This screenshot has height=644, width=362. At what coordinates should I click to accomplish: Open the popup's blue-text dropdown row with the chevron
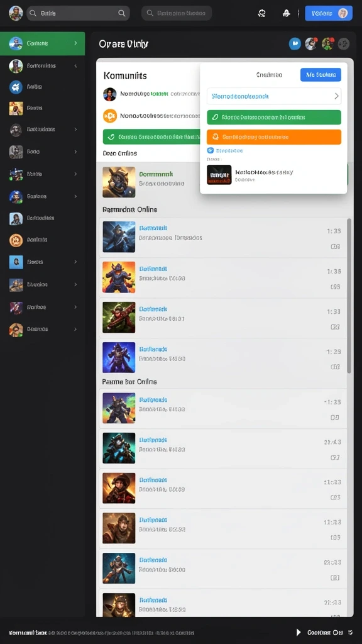274,96
